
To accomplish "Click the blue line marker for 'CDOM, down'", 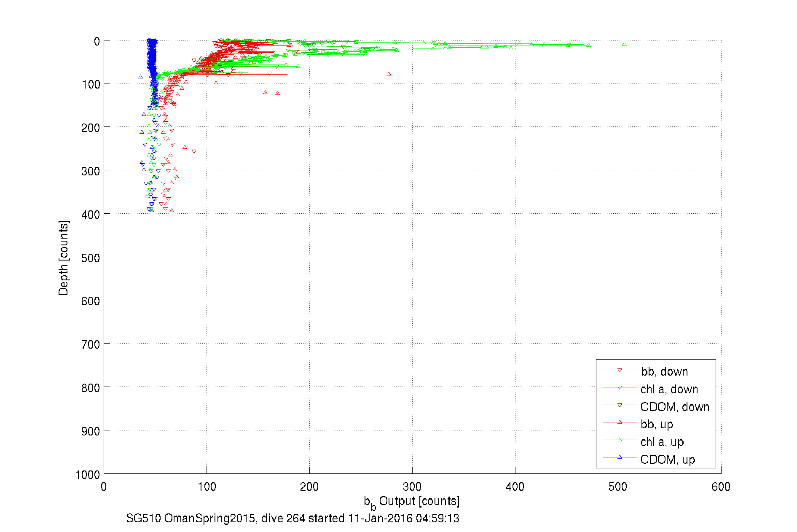I will point(620,405).
